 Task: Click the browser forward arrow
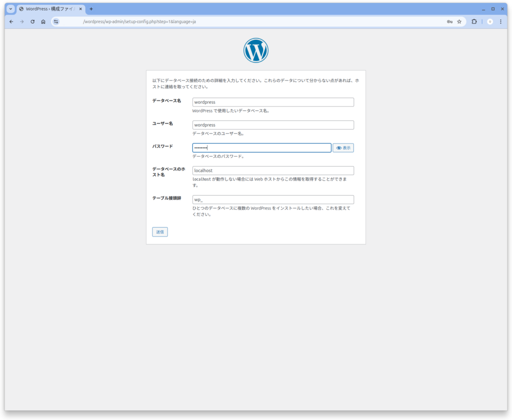[22, 21]
